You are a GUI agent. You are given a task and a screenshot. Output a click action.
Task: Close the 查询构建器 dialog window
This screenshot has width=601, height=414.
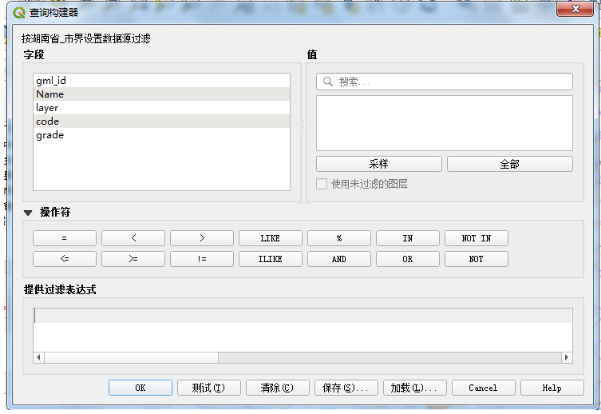(575, 9)
